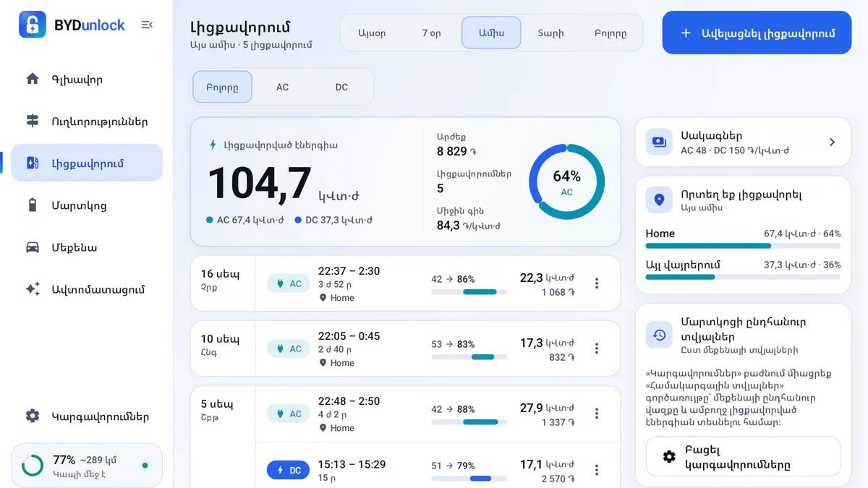The height and width of the screenshot is (488, 868).
Task: Click the green connection status dot
Action: [145, 466]
